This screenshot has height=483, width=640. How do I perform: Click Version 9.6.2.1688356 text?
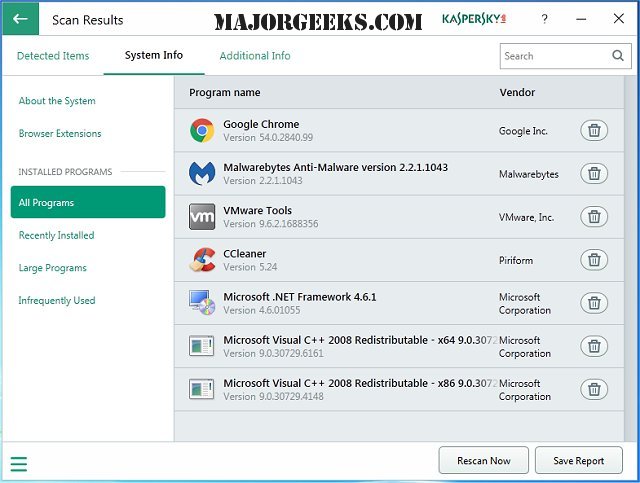click(271, 224)
